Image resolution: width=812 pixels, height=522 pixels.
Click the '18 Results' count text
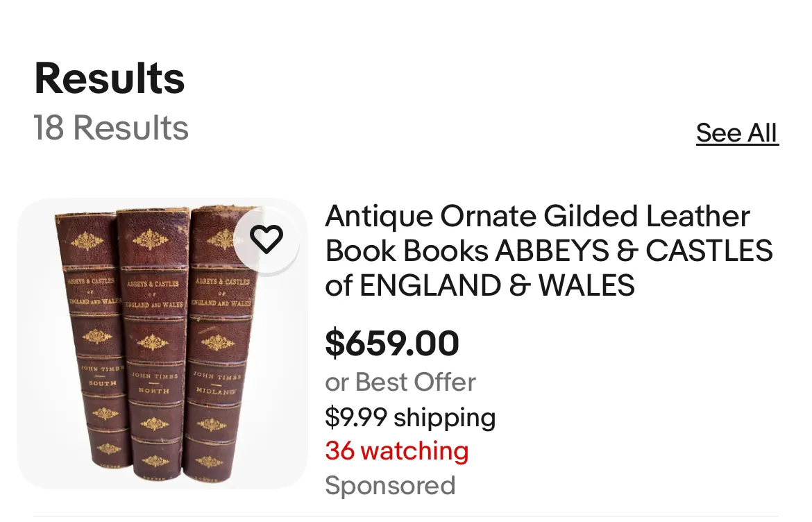(x=111, y=128)
